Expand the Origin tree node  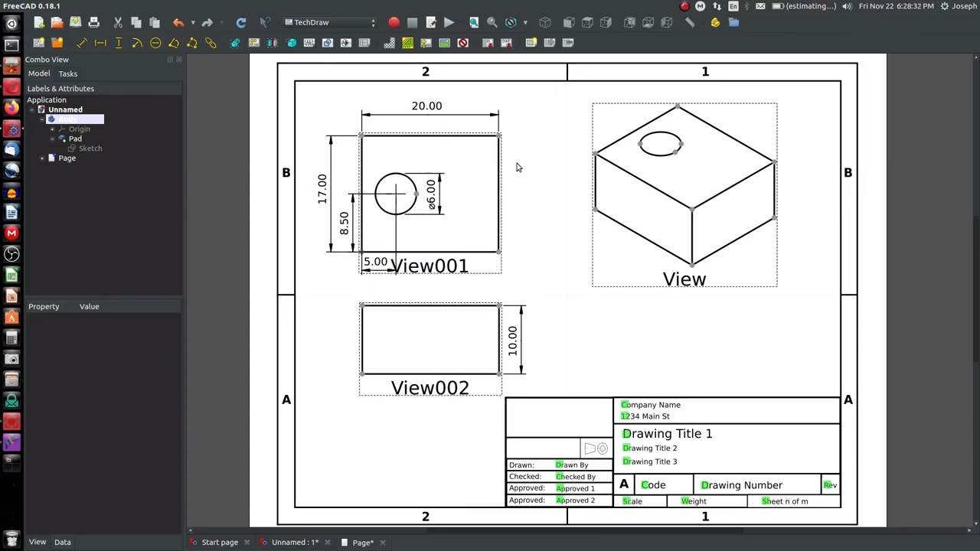tap(52, 129)
